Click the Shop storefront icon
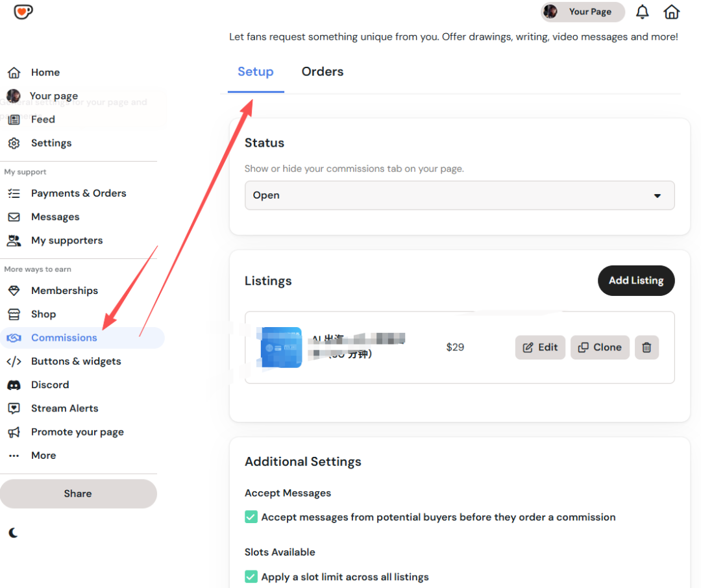 click(x=14, y=314)
